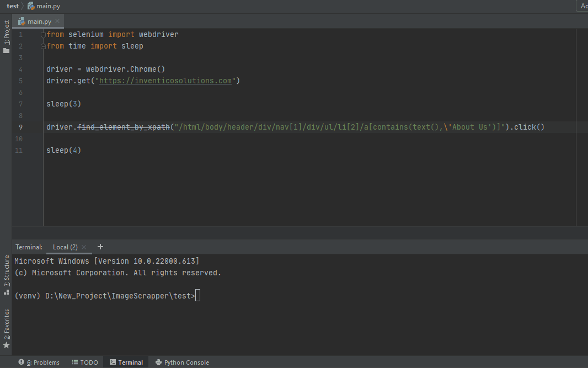Toggle the Terminal panel from the bottom bar

click(x=126, y=362)
